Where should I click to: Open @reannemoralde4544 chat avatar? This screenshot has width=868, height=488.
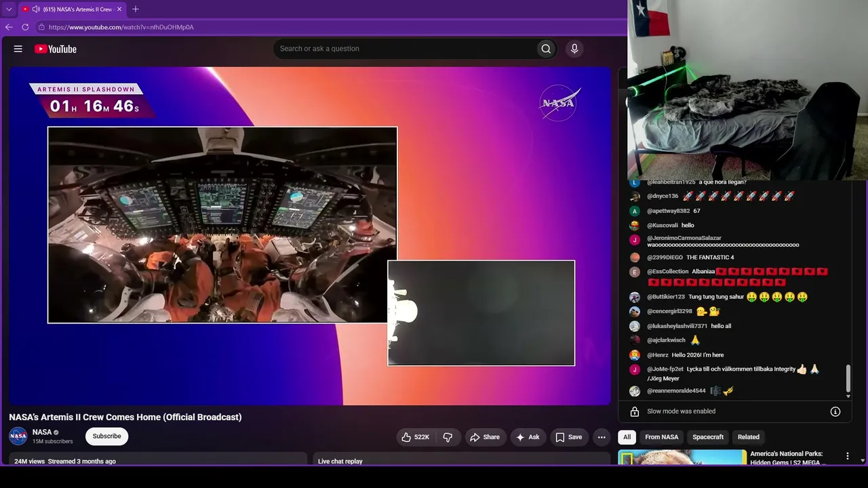click(635, 391)
